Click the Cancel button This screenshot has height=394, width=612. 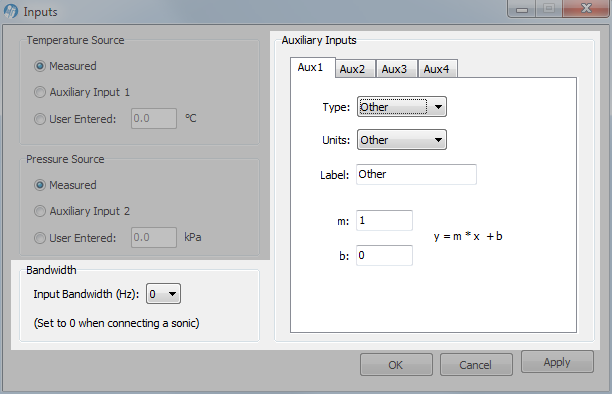[x=476, y=365]
